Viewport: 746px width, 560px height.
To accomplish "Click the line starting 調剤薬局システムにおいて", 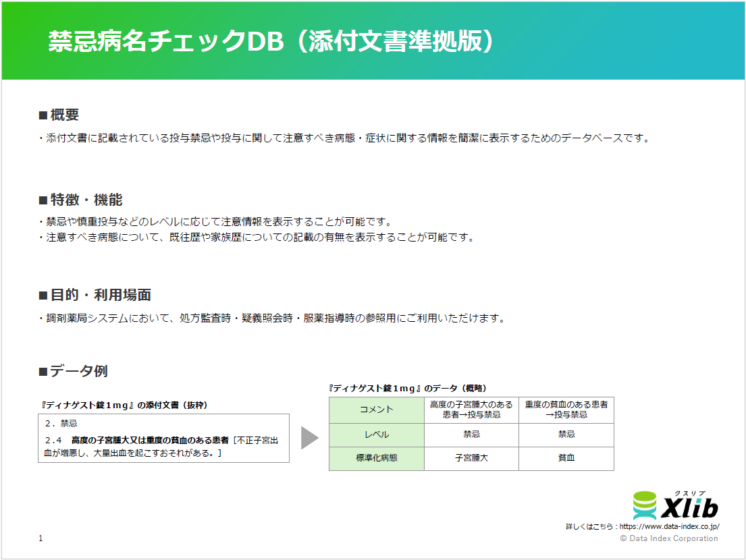I will click(x=272, y=318).
